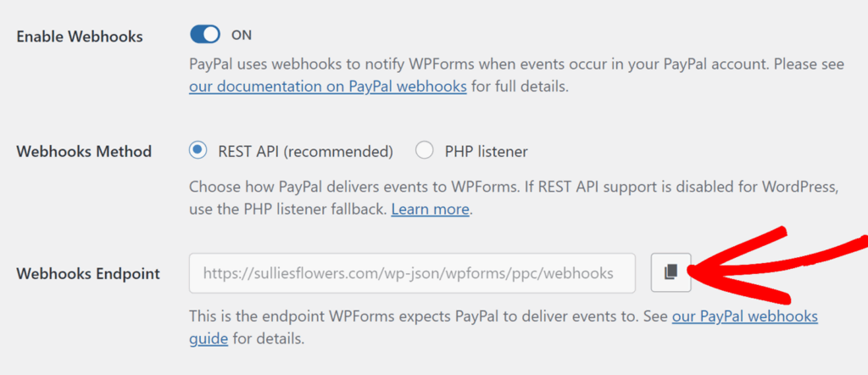Screen dimensions: 868x375
Task: Select the REST API (recommended) radio button
Action: [x=198, y=151]
